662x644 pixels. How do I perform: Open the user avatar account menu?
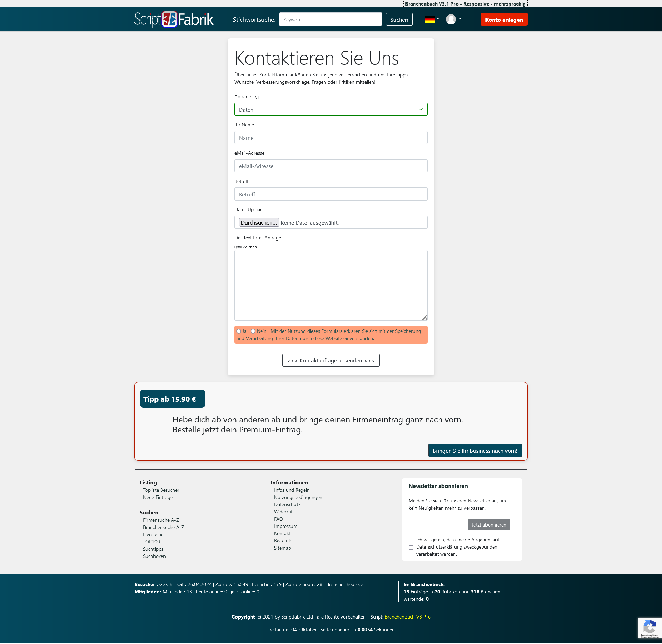pos(453,19)
